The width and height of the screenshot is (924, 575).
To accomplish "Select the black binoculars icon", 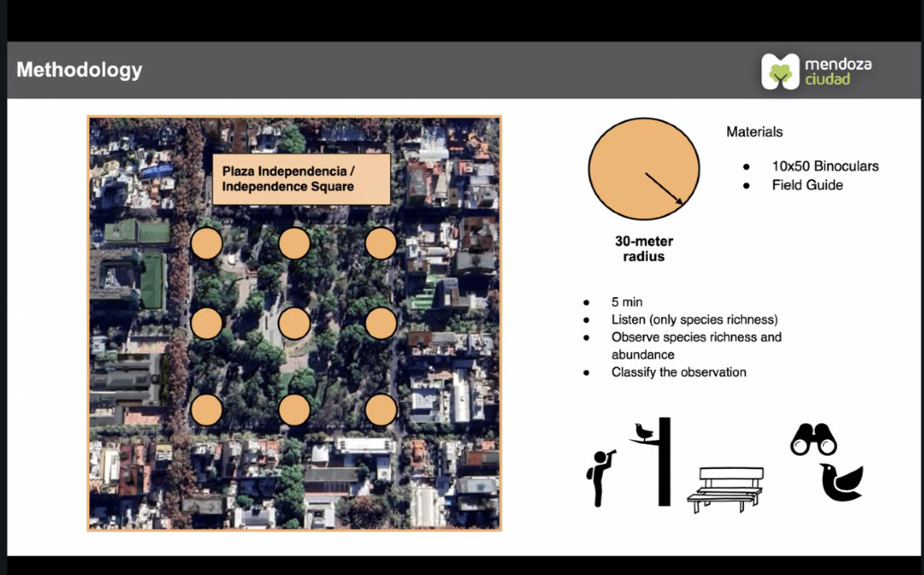I will click(813, 440).
